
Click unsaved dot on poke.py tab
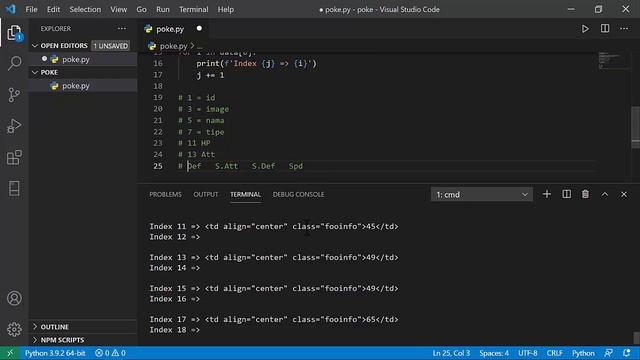(x=199, y=29)
